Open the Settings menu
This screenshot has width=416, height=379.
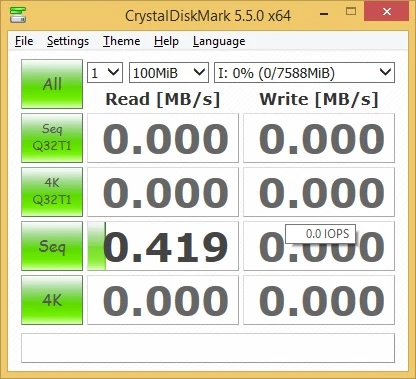click(x=68, y=41)
